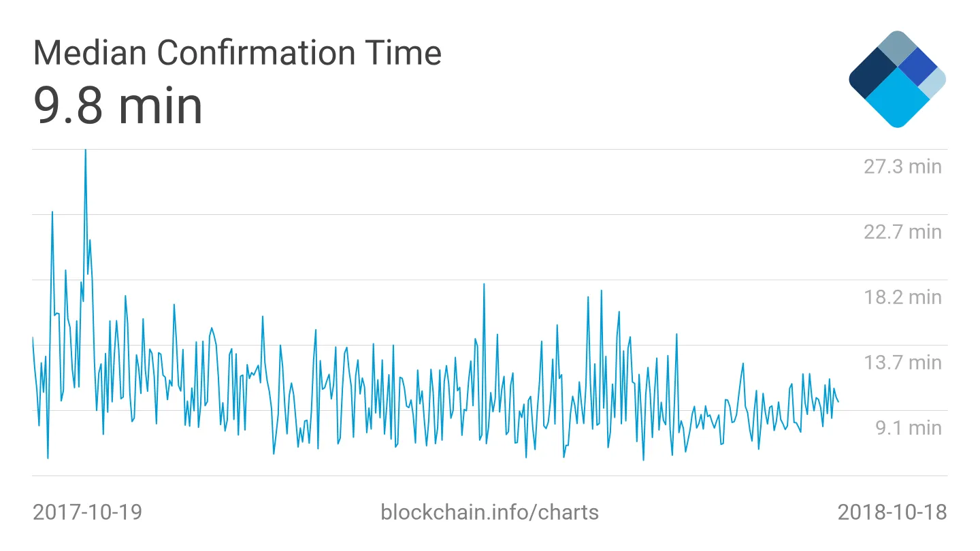Click the right end of the chart line
Screen dimensions: 980x551
pyautogui.click(x=838, y=401)
